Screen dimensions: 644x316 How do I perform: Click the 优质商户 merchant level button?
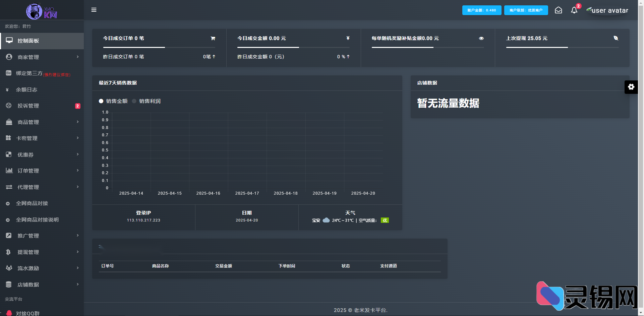(526, 10)
